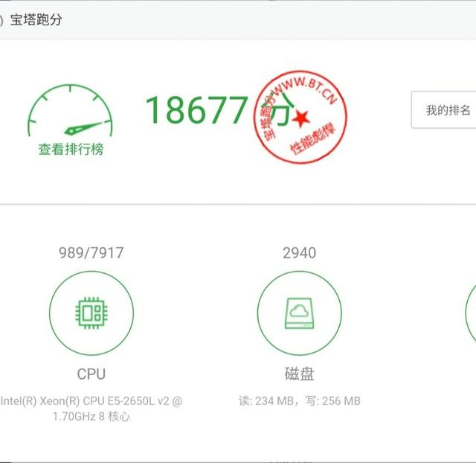The width and height of the screenshot is (476, 463).
Task: Click the 磁盘 disk cloud icon
Action: pyautogui.click(x=299, y=313)
